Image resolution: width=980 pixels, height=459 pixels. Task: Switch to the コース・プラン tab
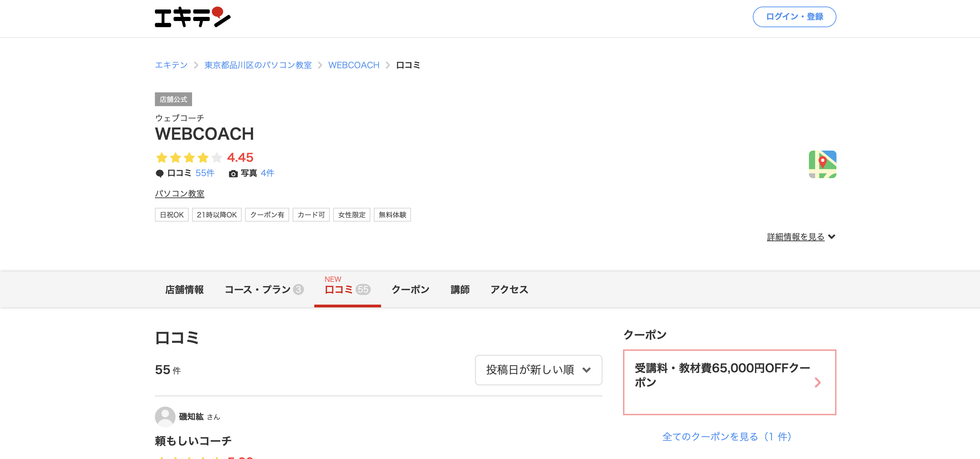(264, 289)
